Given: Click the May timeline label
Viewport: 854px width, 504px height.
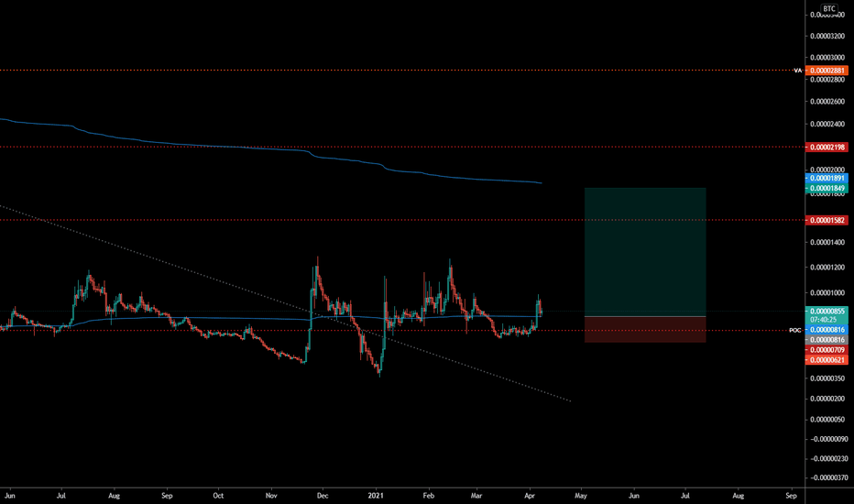Looking at the screenshot, I should tap(581, 496).
